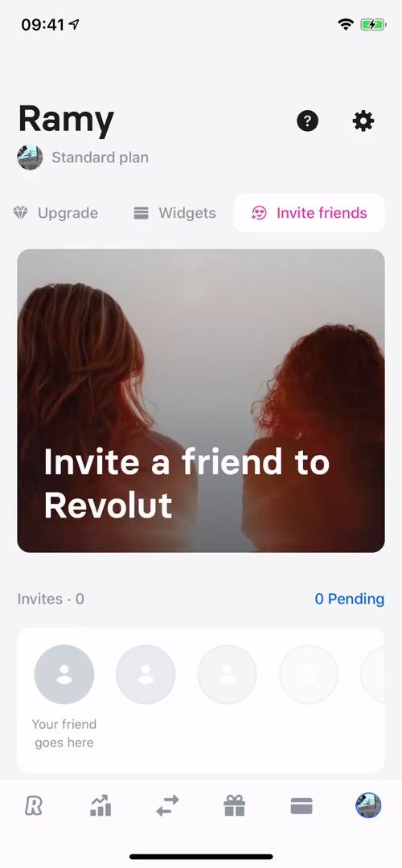Image resolution: width=402 pixels, height=868 pixels.
Task: Open the analytics chart icon in bottom bar
Action: 100,805
